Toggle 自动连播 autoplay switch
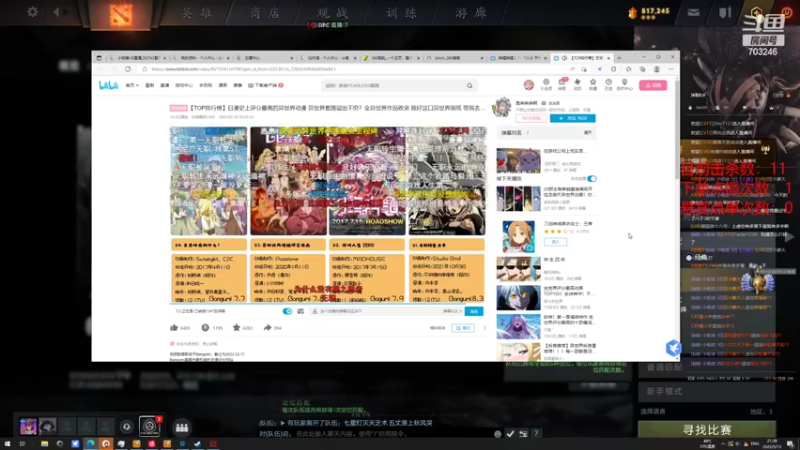 pyautogui.click(x=591, y=179)
